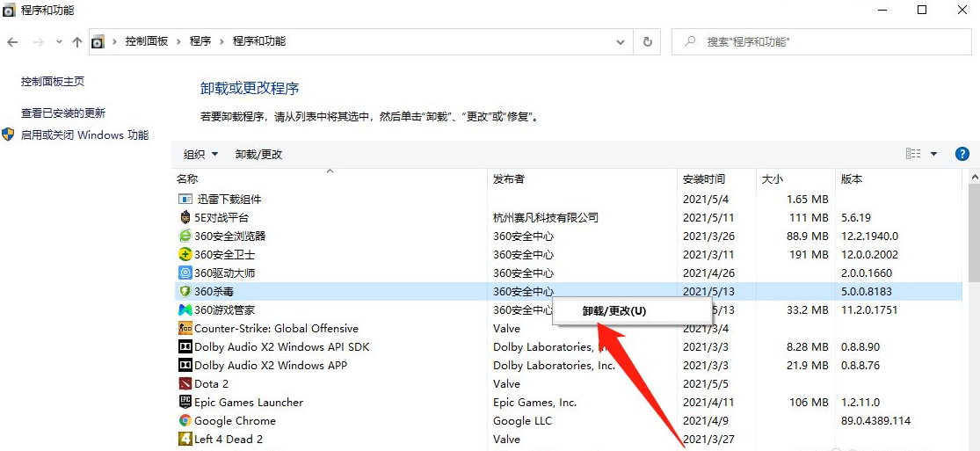
Task: Open 程序 breadcrumb in address bar
Action: point(200,41)
